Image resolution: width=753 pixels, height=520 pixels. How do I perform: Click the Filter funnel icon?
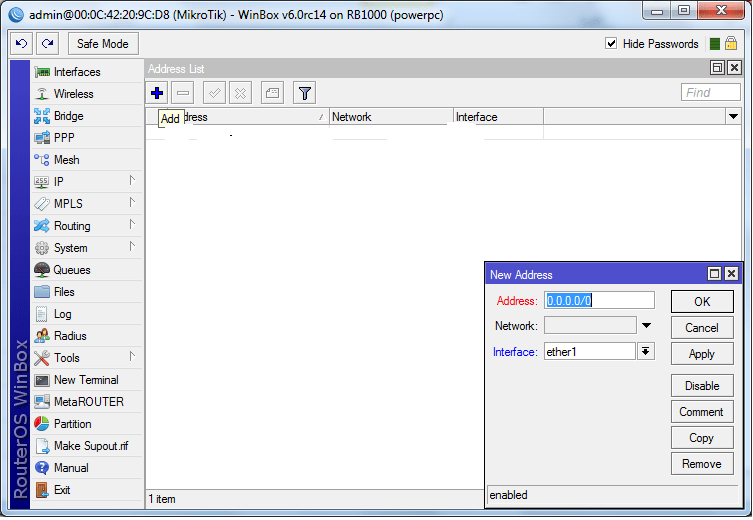click(304, 93)
